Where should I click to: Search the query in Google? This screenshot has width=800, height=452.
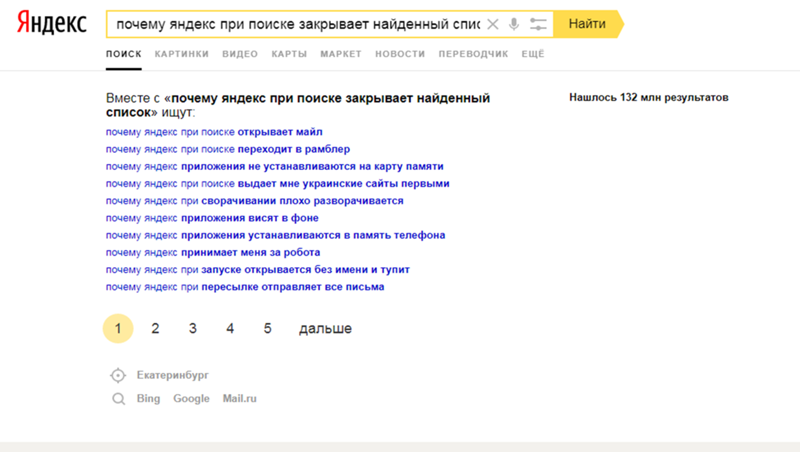click(191, 399)
